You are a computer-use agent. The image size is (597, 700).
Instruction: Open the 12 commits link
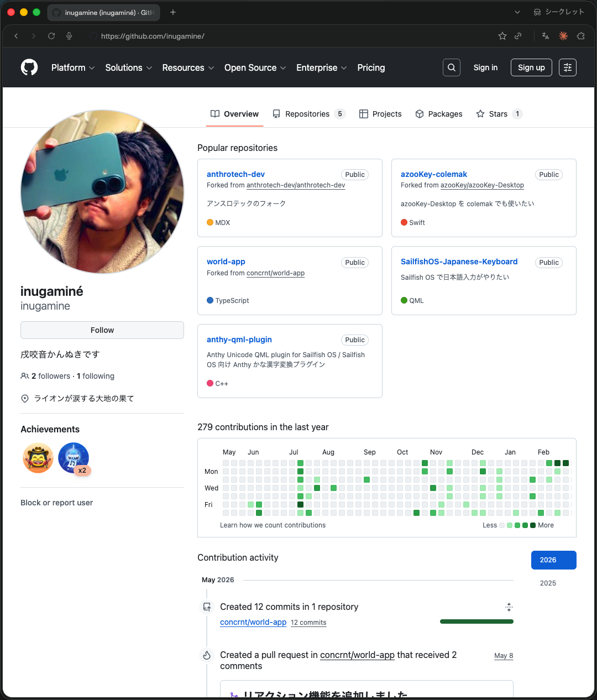tap(308, 623)
